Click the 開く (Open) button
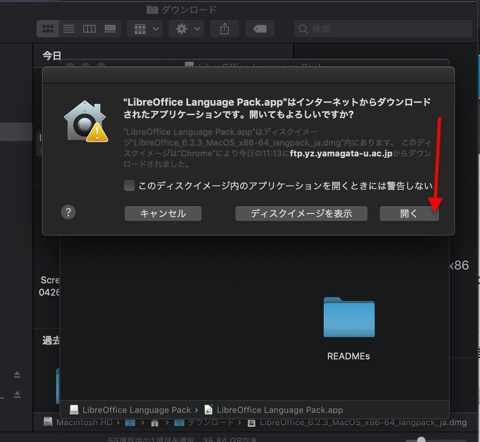Image resolution: width=480 pixels, height=442 pixels. (409, 213)
